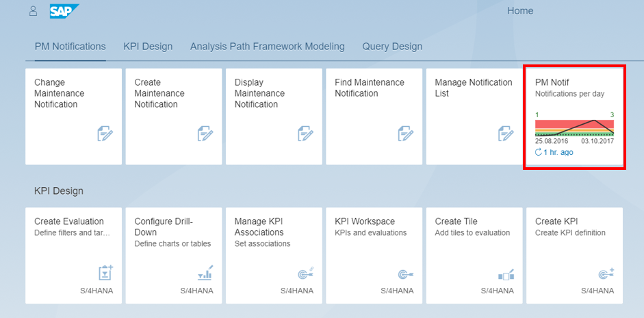Viewport: 644px width, 318px height.
Task: Open Find Maintenance Notification tile
Action: click(x=374, y=117)
